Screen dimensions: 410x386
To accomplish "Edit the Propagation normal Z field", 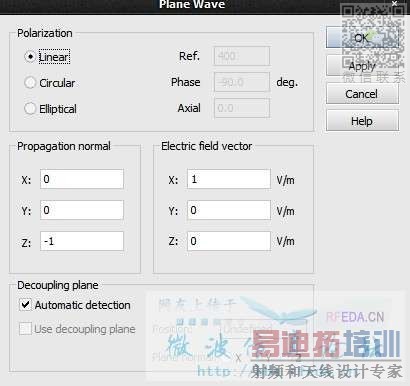I will [82, 241].
